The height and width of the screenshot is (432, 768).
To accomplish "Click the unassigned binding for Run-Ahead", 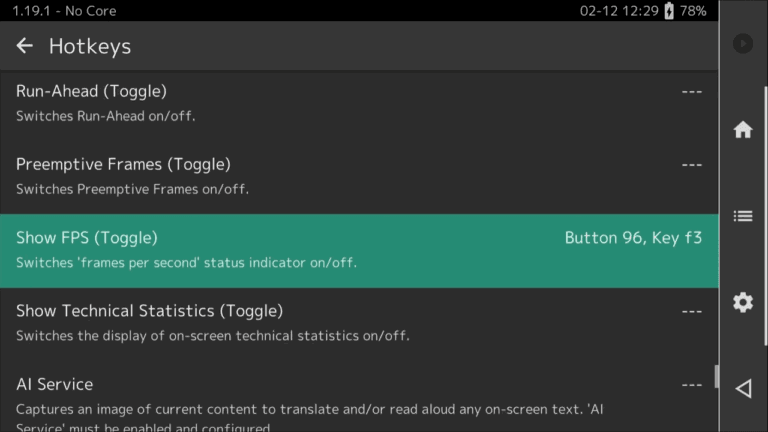I will point(691,91).
